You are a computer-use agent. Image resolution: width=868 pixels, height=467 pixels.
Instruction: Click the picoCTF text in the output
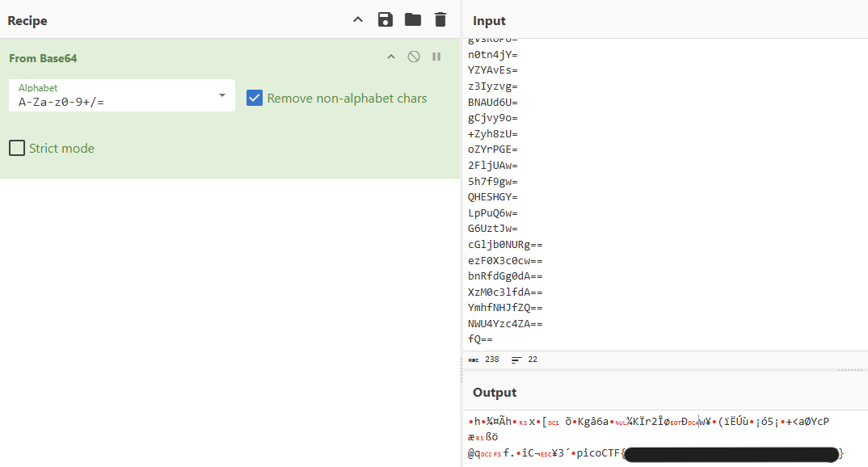(598, 453)
